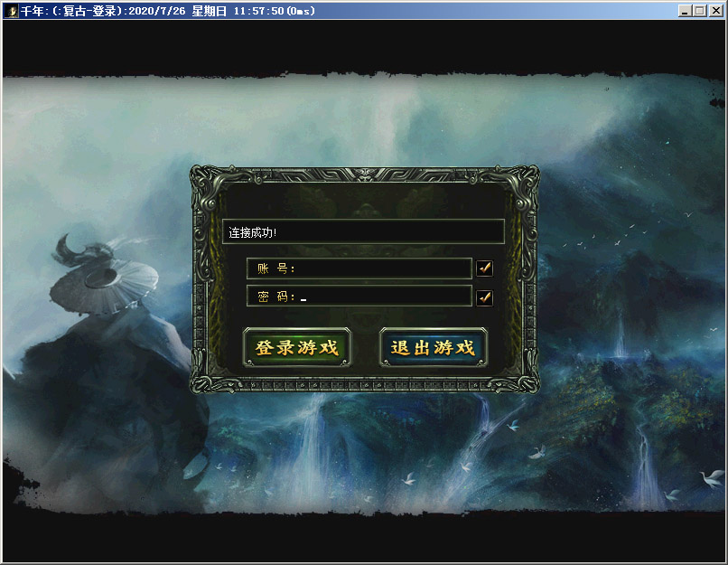The image size is (728, 565).
Task: Focus the 密码 password input field
Action: (384, 297)
